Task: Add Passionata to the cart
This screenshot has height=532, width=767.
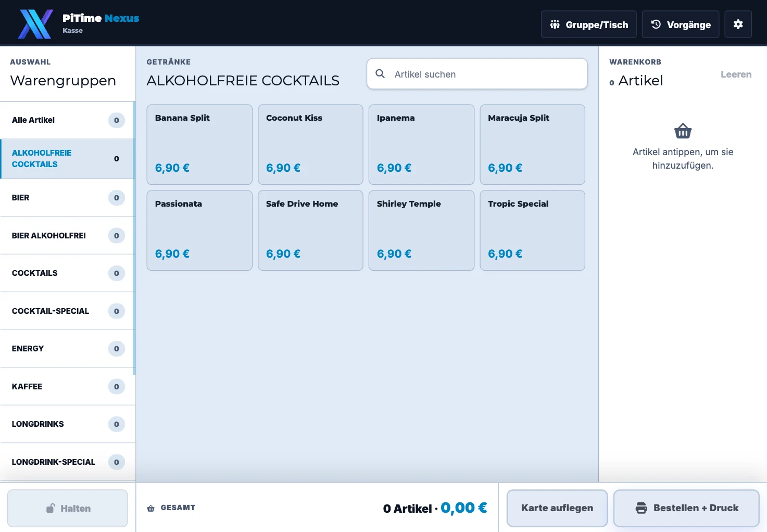Action: (x=199, y=231)
